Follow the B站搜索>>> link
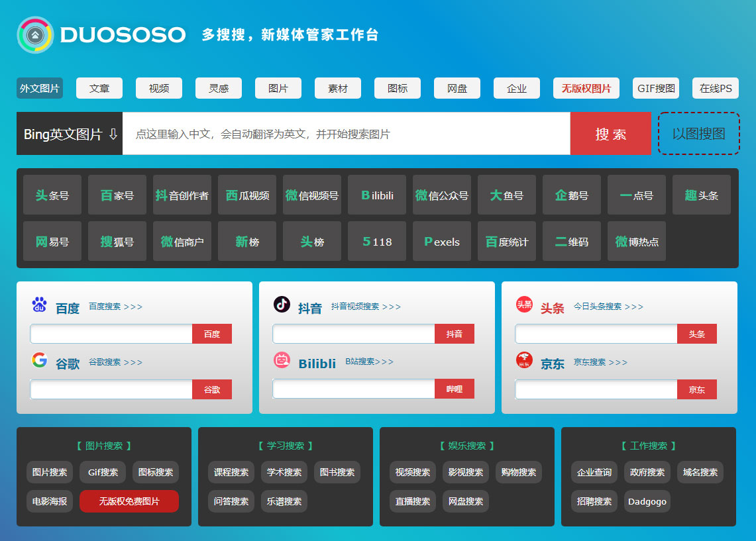756x541 pixels. [369, 362]
